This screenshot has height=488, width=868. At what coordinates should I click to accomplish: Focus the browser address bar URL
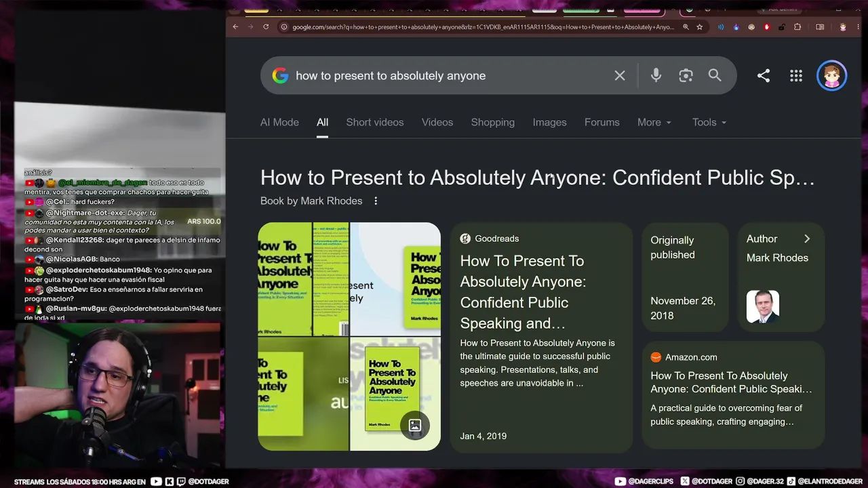pos(483,27)
